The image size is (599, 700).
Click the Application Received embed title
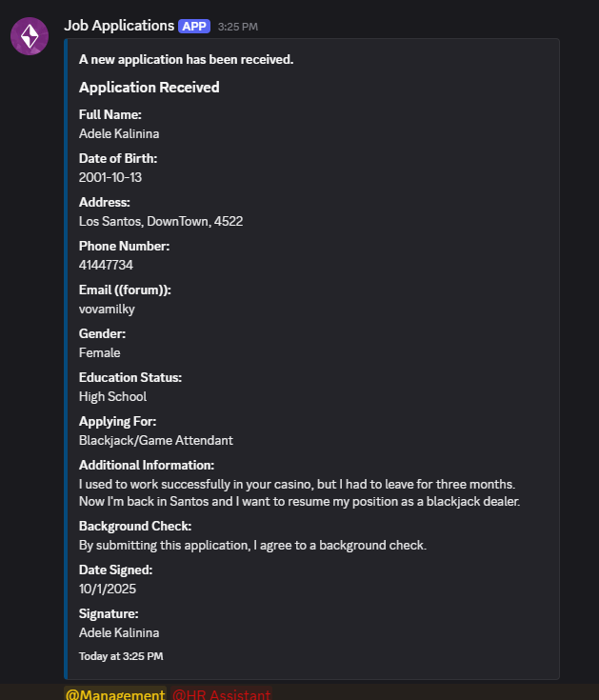pyautogui.click(x=150, y=87)
